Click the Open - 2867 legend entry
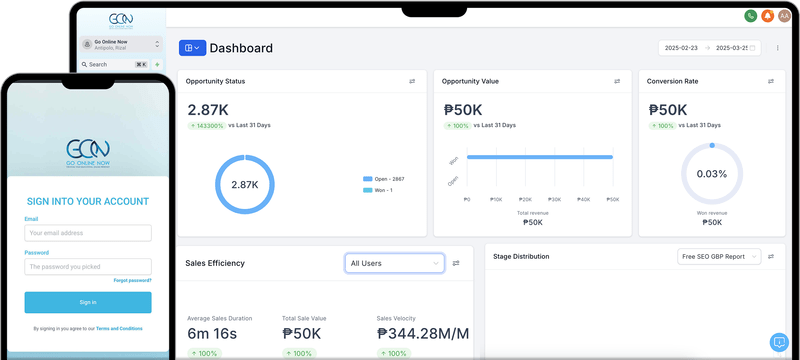Image resolution: width=800 pixels, height=360 pixels. coord(383,179)
